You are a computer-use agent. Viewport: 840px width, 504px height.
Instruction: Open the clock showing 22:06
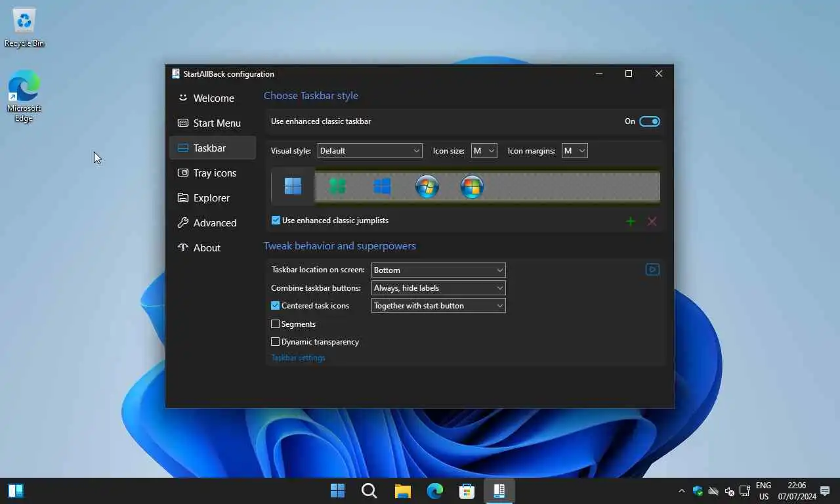pyautogui.click(x=796, y=491)
